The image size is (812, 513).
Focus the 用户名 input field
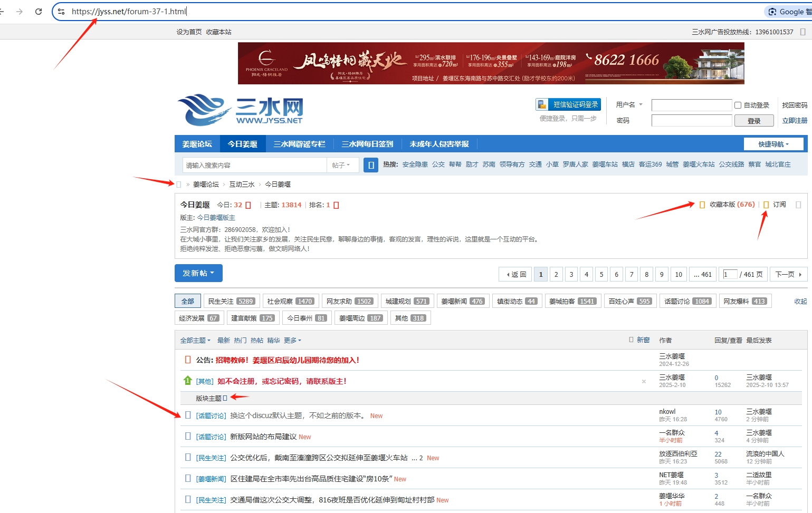[692, 105]
